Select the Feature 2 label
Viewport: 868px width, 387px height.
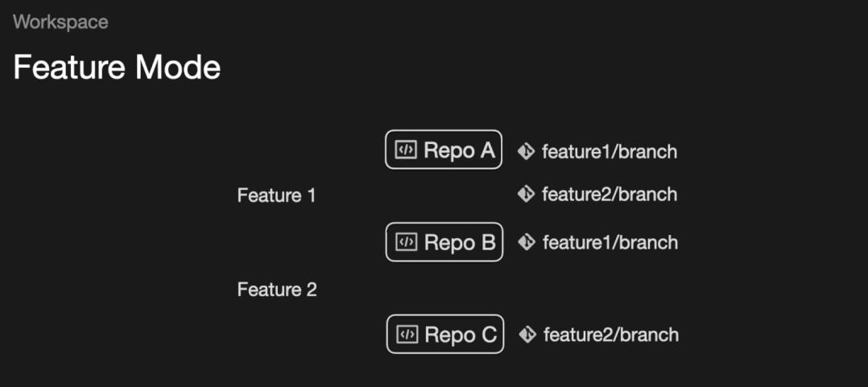click(x=277, y=290)
